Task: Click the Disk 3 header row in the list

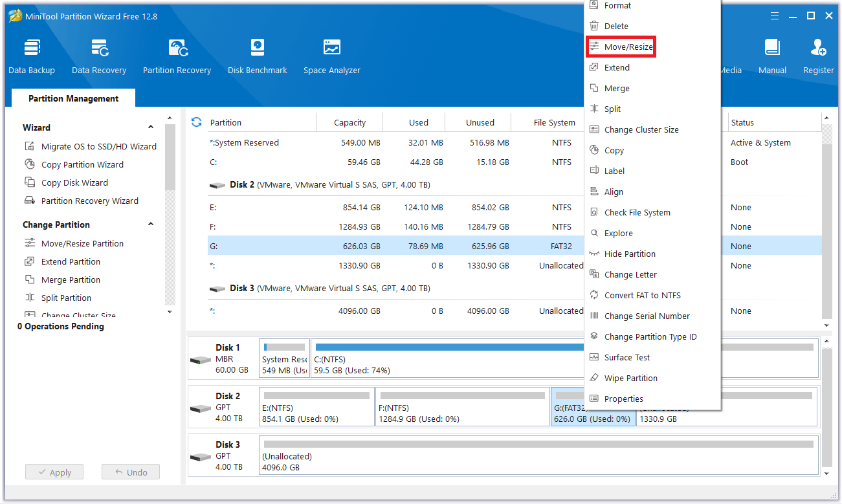Action: click(x=395, y=288)
